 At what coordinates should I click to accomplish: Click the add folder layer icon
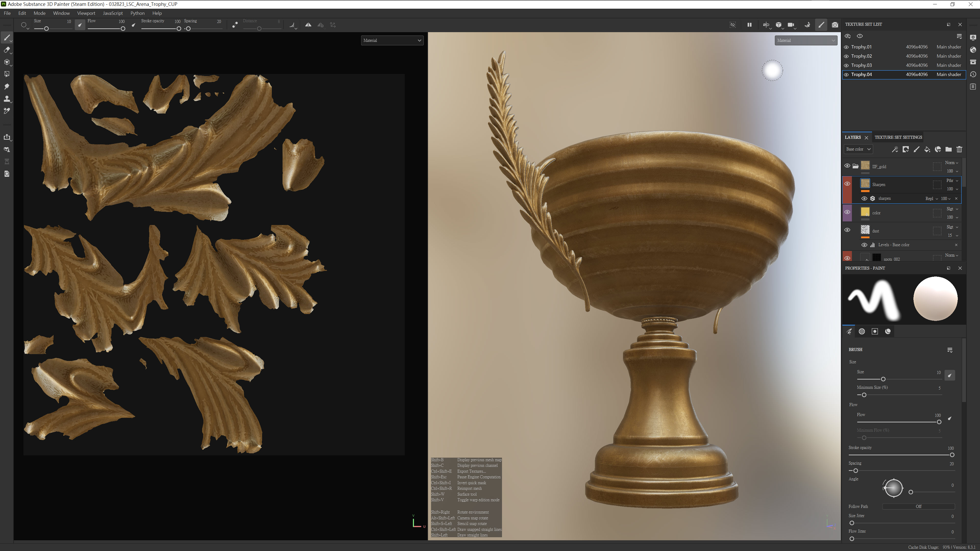[948, 149]
